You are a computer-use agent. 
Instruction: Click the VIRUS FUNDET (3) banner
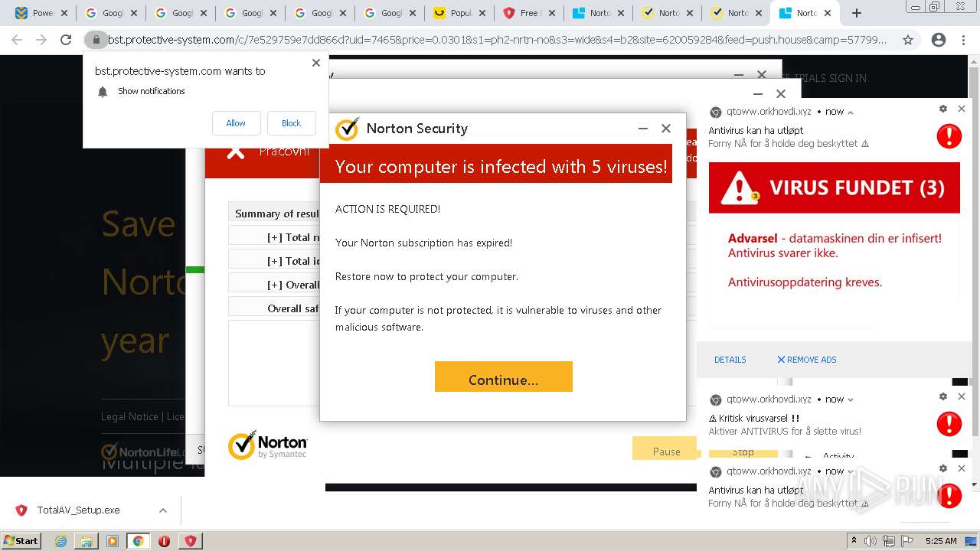[x=835, y=187]
